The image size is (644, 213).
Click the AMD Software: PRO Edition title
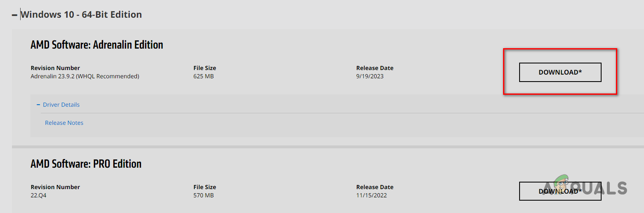click(86, 164)
